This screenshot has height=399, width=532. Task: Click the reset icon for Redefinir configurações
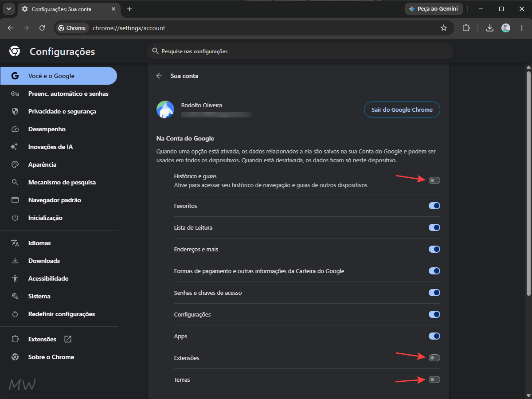point(15,314)
